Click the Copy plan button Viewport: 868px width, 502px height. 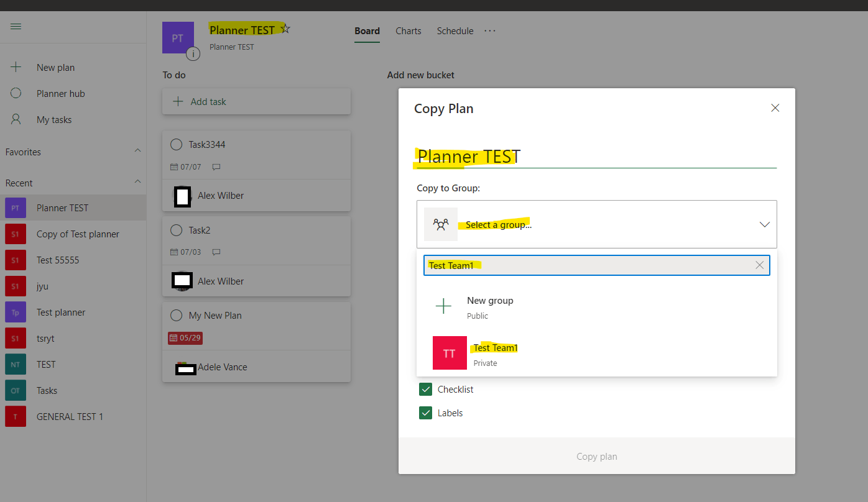pyautogui.click(x=597, y=457)
